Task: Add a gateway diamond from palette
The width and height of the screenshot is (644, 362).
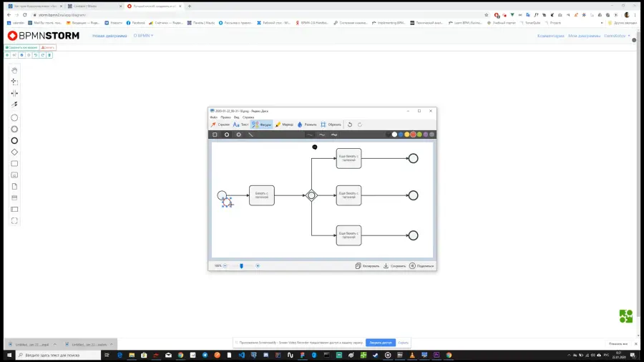Action: pyautogui.click(x=14, y=152)
